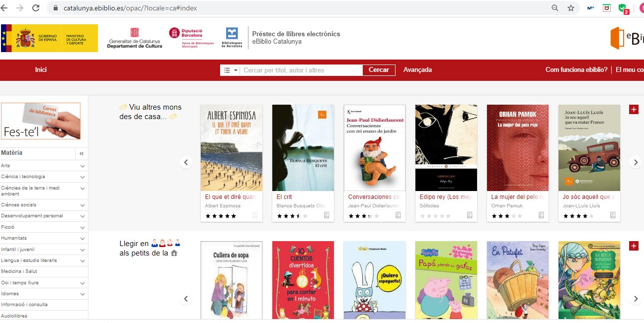Show next books in children's carousel
Image resolution: width=644 pixels, height=323 pixels.
636,299
